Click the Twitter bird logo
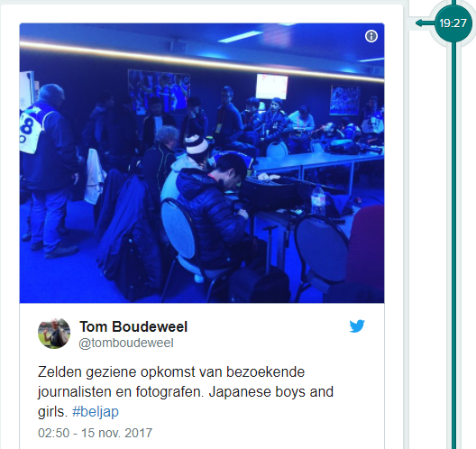 point(357,326)
